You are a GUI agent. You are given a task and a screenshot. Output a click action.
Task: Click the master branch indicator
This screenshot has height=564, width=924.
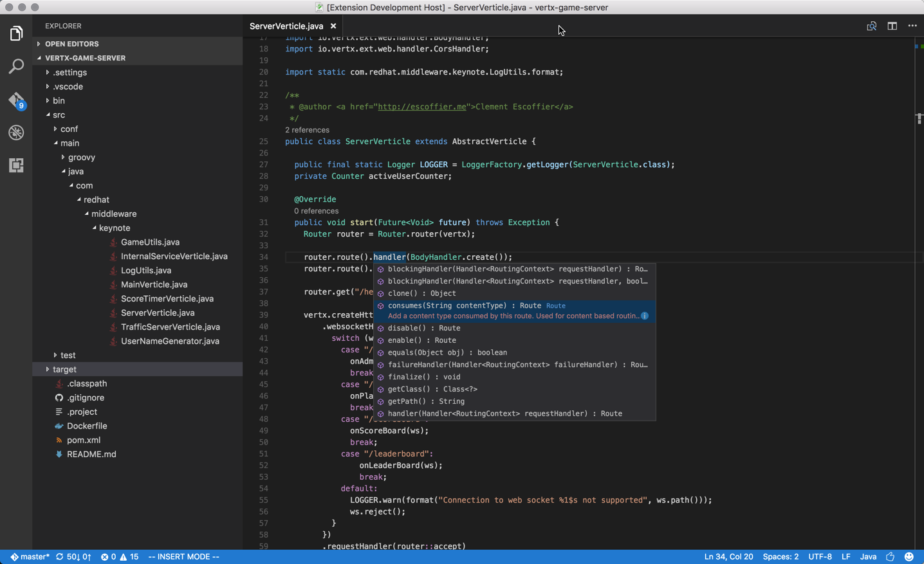tap(30, 556)
